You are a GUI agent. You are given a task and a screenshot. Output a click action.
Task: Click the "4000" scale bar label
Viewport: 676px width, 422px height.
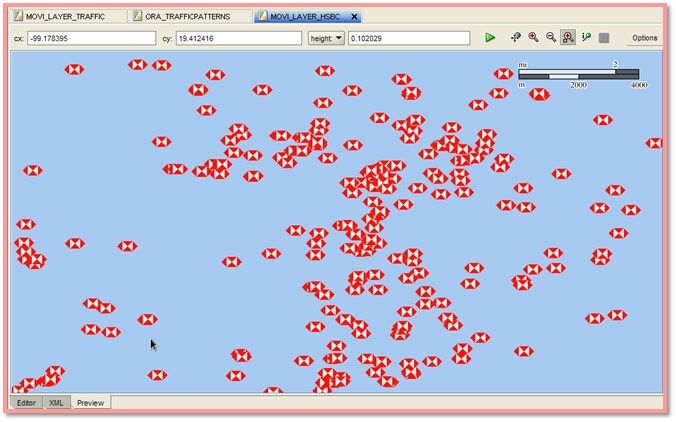639,85
